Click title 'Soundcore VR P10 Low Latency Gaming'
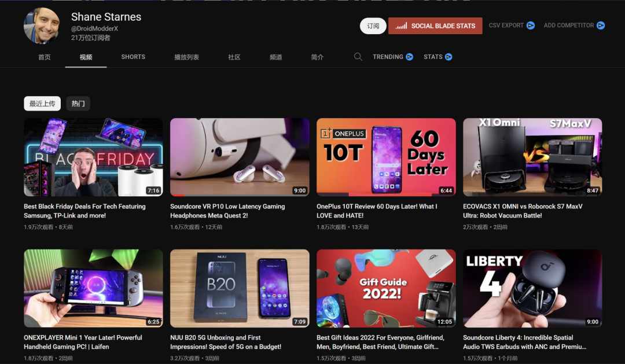 pos(227,211)
